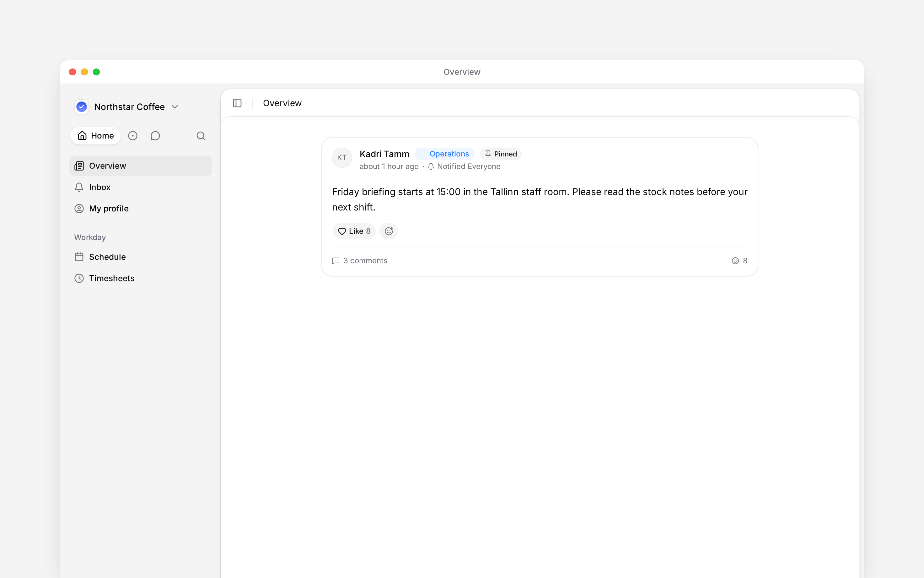The width and height of the screenshot is (924, 578).
Task: Open My profile in the sidebar
Action: coord(141,209)
